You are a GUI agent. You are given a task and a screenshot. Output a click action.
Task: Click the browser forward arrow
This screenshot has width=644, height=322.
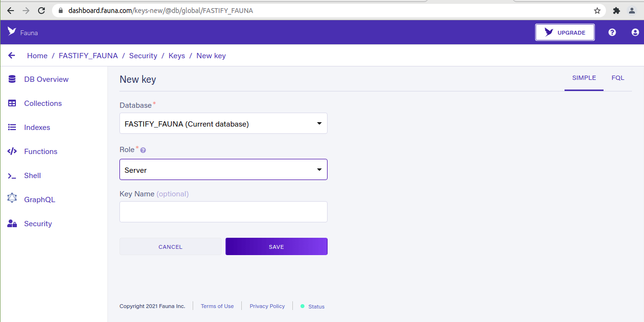[x=26, y=10]
